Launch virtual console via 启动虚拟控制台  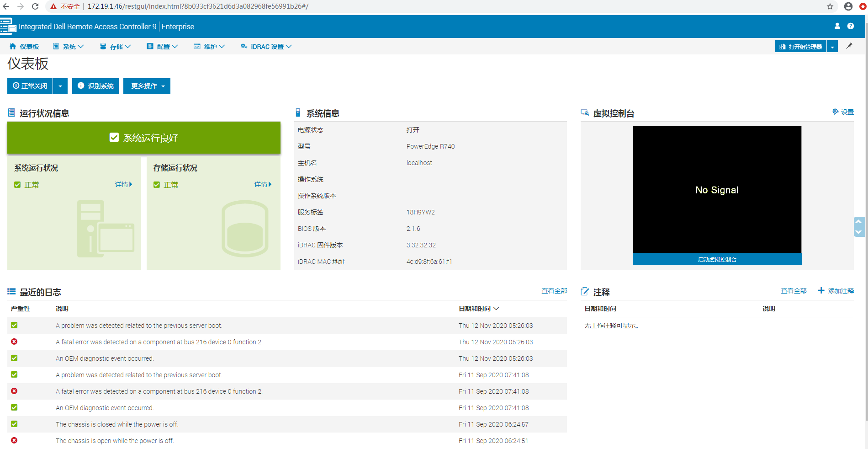tap(717, 259)
